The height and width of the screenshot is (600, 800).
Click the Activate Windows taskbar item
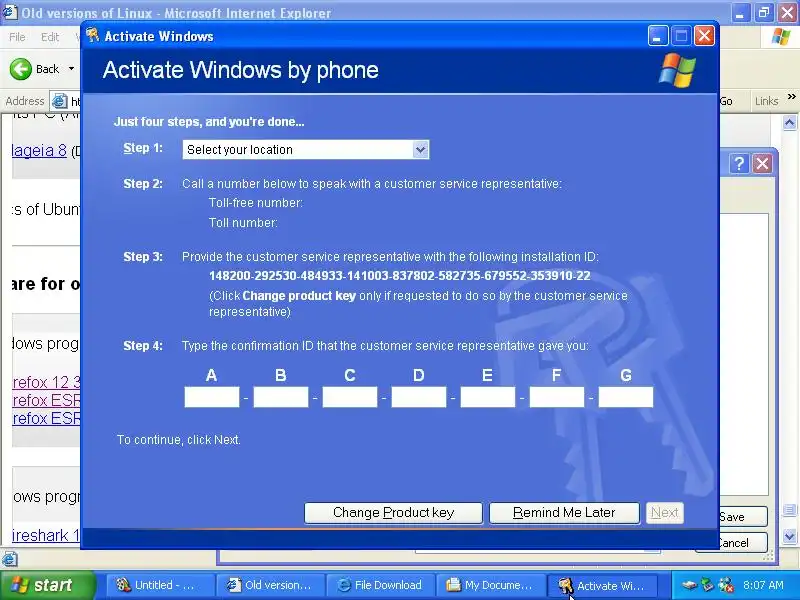(x=603, y=585)
